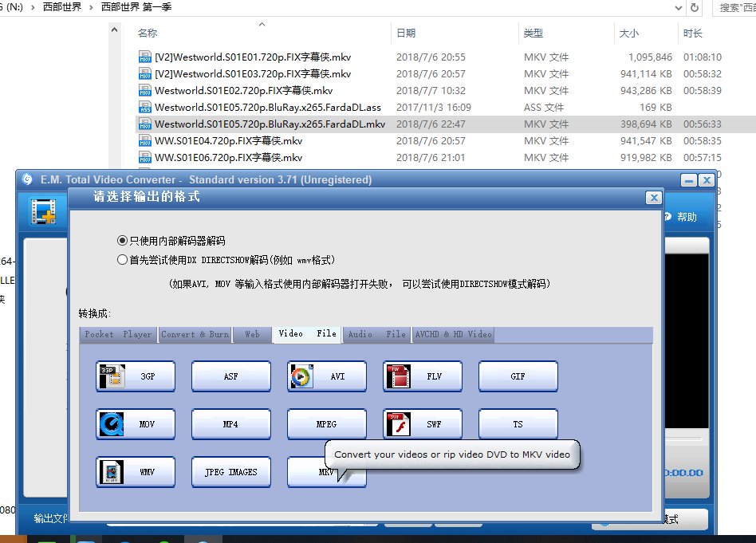The height and width of the screenshot is (543, 756).
Task: Select WW.S01E06.720p.FIX字幕侠.mkv file
Action: (x=228, y=158)
